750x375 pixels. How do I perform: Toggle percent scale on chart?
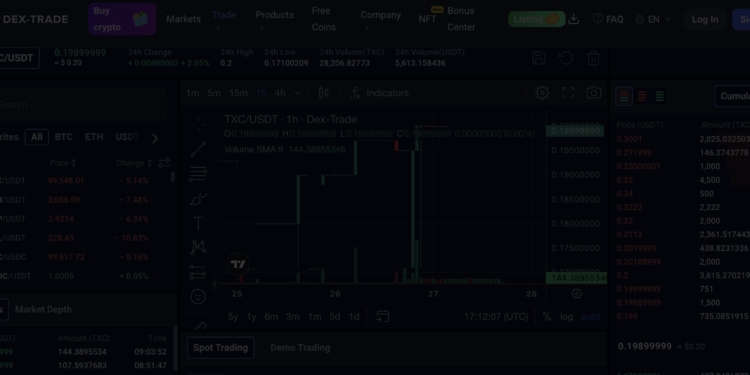[547, 317]
